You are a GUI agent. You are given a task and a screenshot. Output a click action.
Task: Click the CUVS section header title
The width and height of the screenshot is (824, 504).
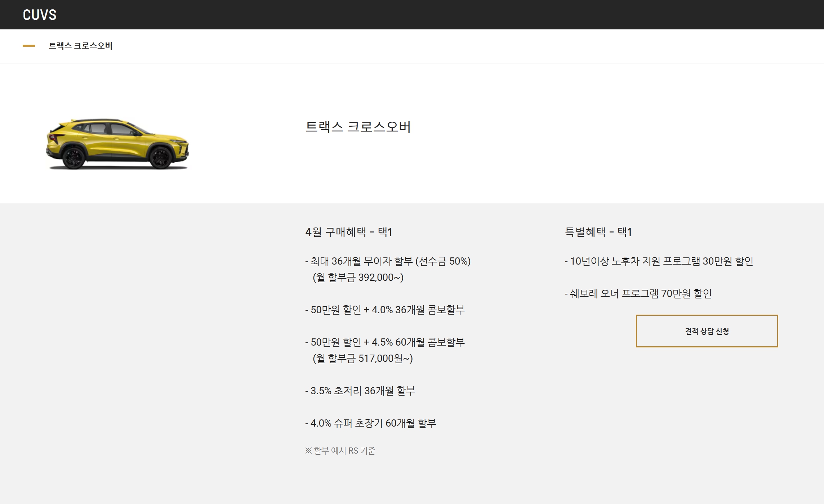(x=40, y=15)
